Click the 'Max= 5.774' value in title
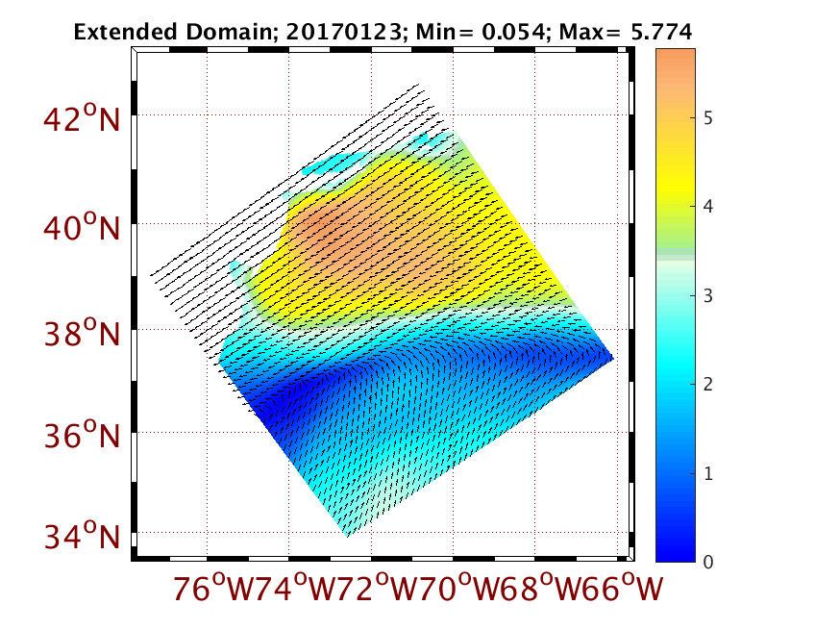The height and width of the screenshot is (630, 840). [625, 32]
